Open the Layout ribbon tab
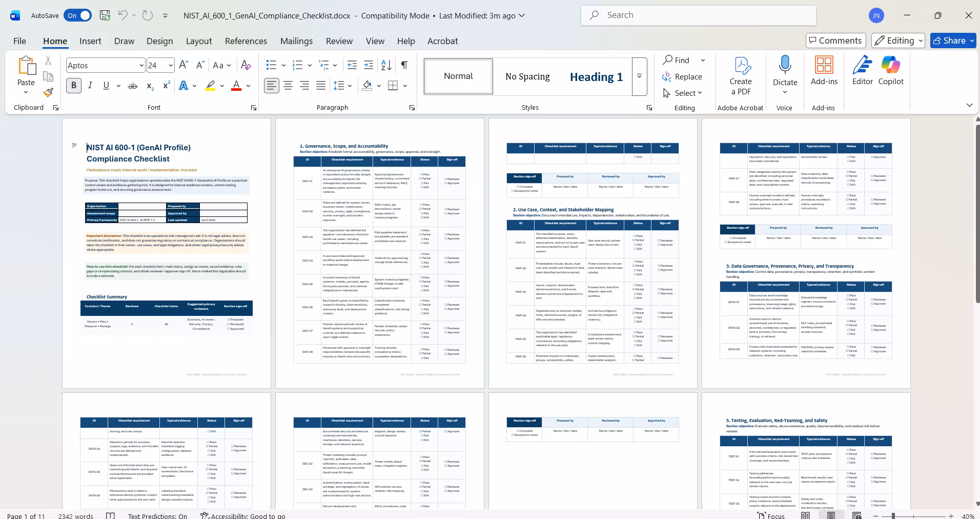This screenshot has width=980, height=519. coord(199,41)
